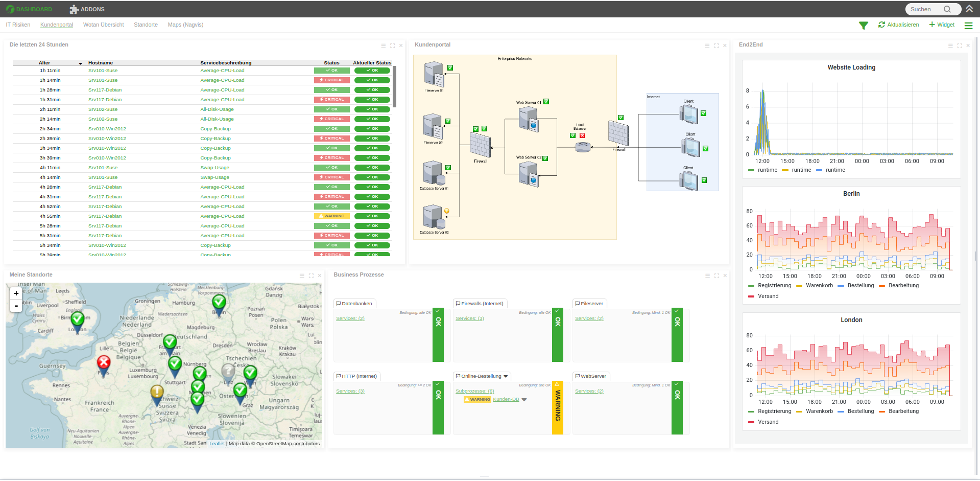Open the Services (2) link under Datenbanken
980x481 pixels.
(350, 318)
